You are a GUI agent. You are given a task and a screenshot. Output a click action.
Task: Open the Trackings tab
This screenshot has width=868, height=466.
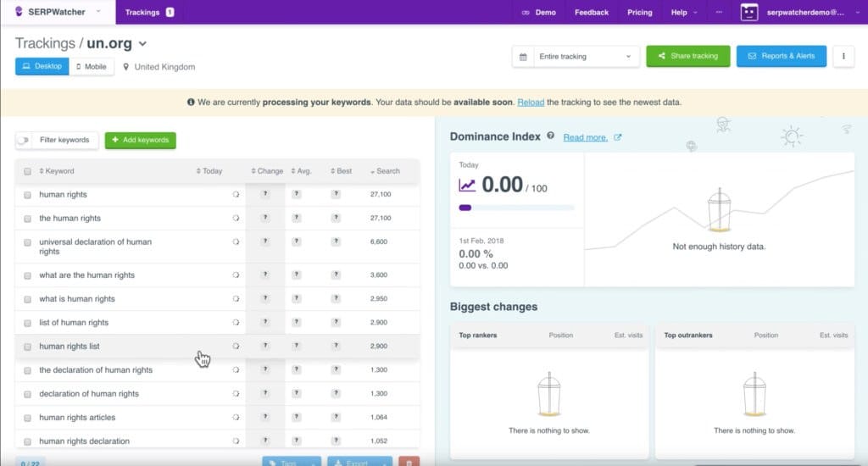pyautogui.click(x=149, y=12)
